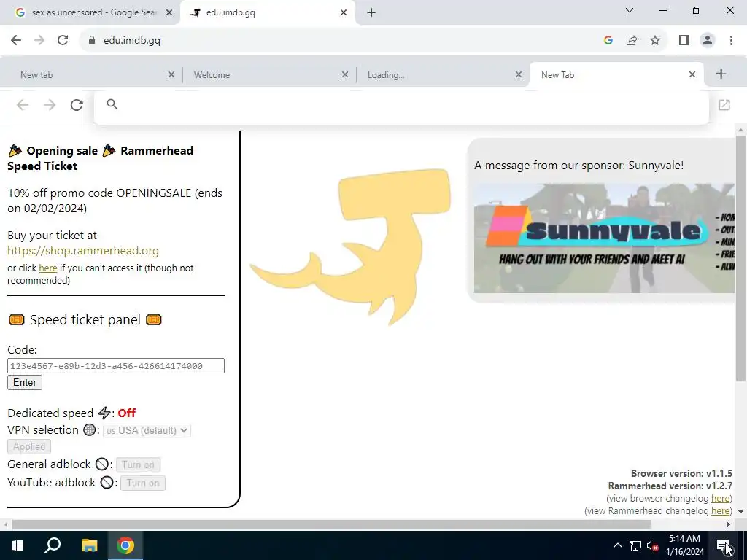Viewport: 747px width, 560px height.
Task: Close the Google Search tab
Action: (169, 13)
